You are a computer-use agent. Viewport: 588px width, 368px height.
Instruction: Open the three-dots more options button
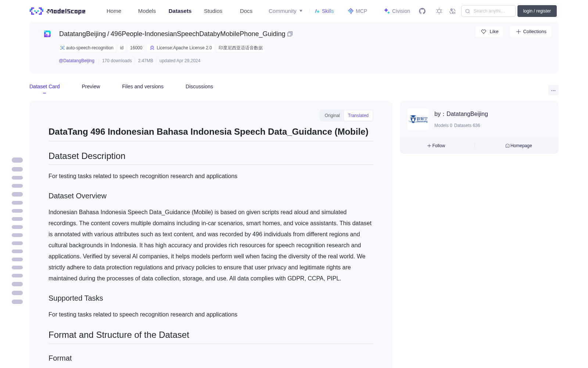tap(553, 90)
